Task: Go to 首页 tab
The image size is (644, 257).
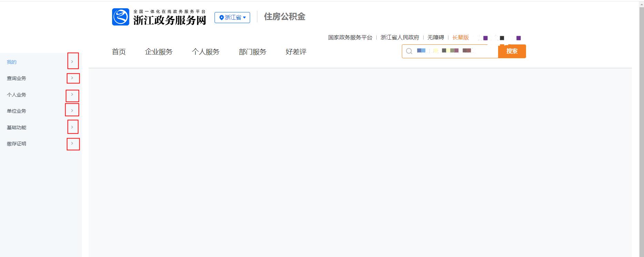Action: point(119,52)
